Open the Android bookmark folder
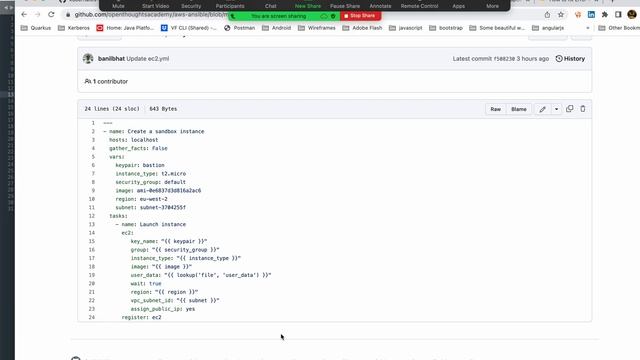Image resolution: width=640 pixels, height=360 pixels. [276, 28]
